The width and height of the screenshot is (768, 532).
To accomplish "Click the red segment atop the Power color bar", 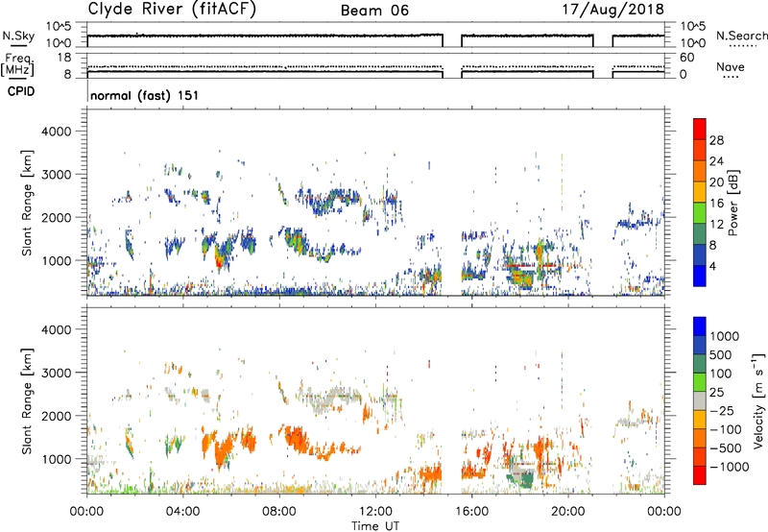I will click(700, 129).
